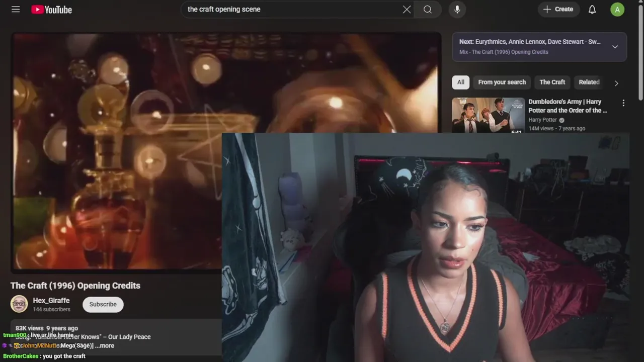Select the 'All' filter chip
Screen dimensions: 644x362
tap(460, 82)
